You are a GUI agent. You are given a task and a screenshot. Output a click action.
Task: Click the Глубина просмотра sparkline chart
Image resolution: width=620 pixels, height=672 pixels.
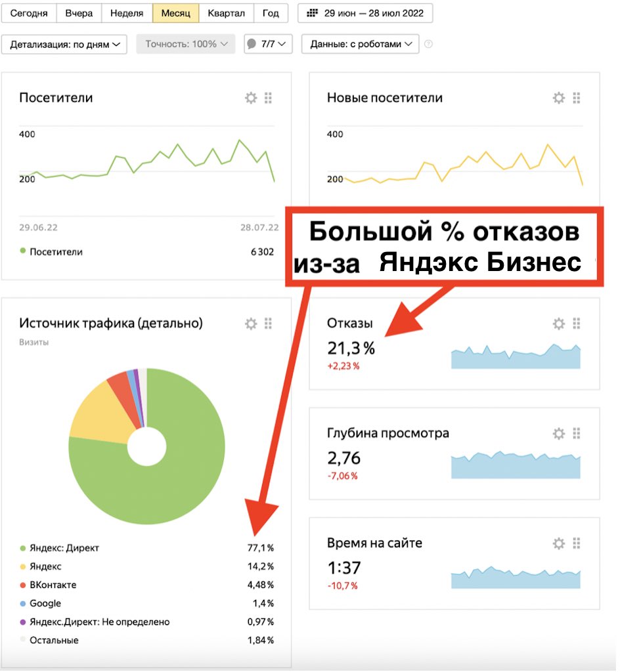point(516,465)
